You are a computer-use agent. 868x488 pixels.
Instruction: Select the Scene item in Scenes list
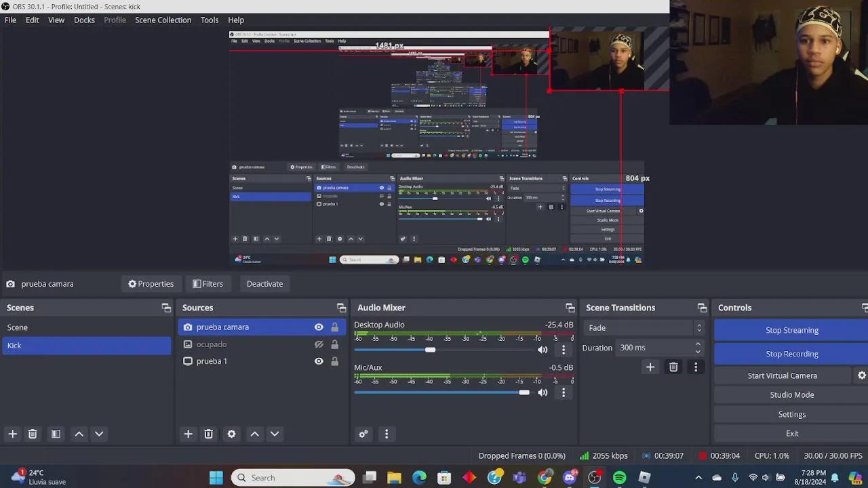[x=85, y=327]
